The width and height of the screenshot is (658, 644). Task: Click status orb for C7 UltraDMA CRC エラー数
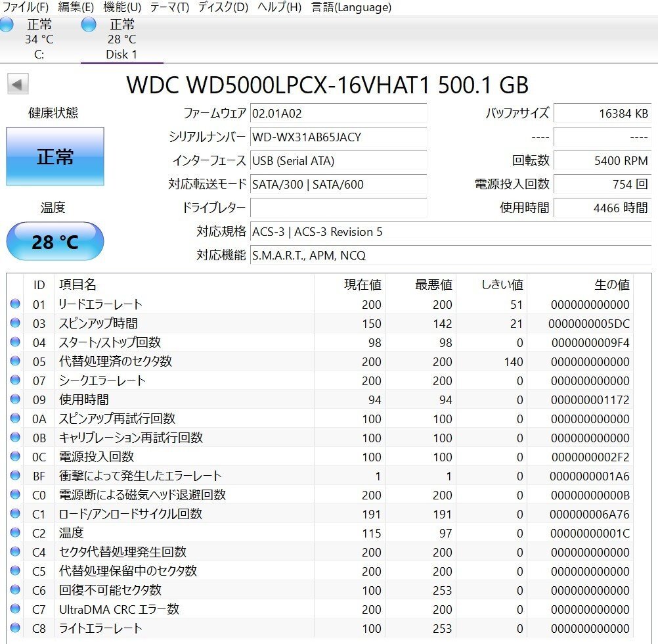pos(15,609)
